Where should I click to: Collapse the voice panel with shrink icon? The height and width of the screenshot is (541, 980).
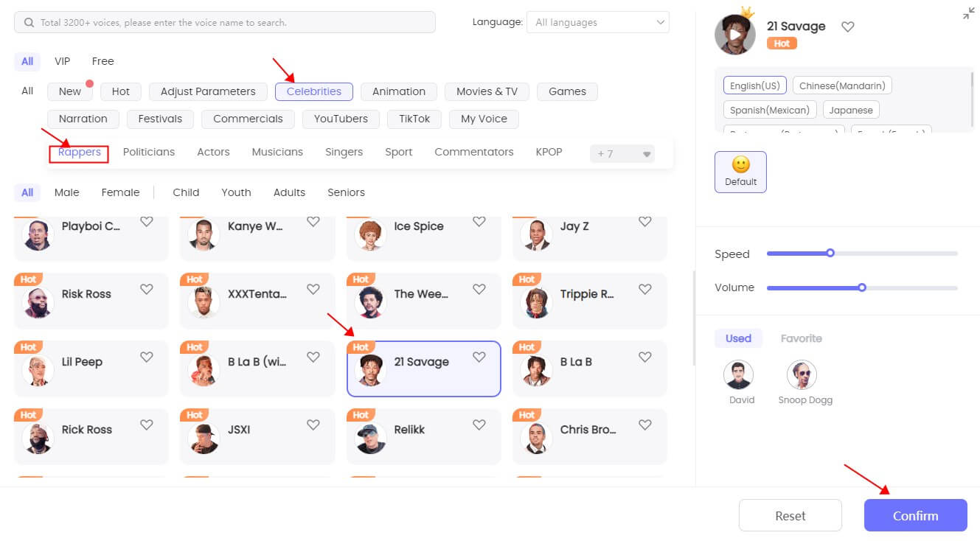click(x=969, y=13)
